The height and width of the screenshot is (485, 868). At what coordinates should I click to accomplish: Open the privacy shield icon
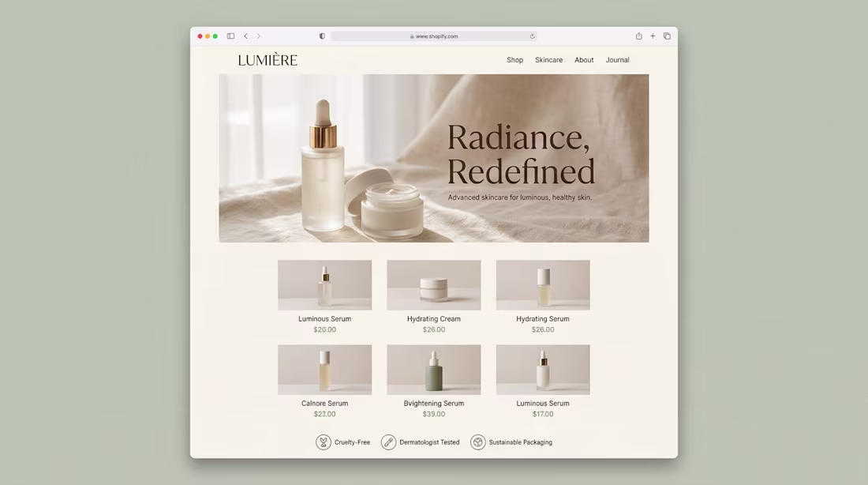322,36
